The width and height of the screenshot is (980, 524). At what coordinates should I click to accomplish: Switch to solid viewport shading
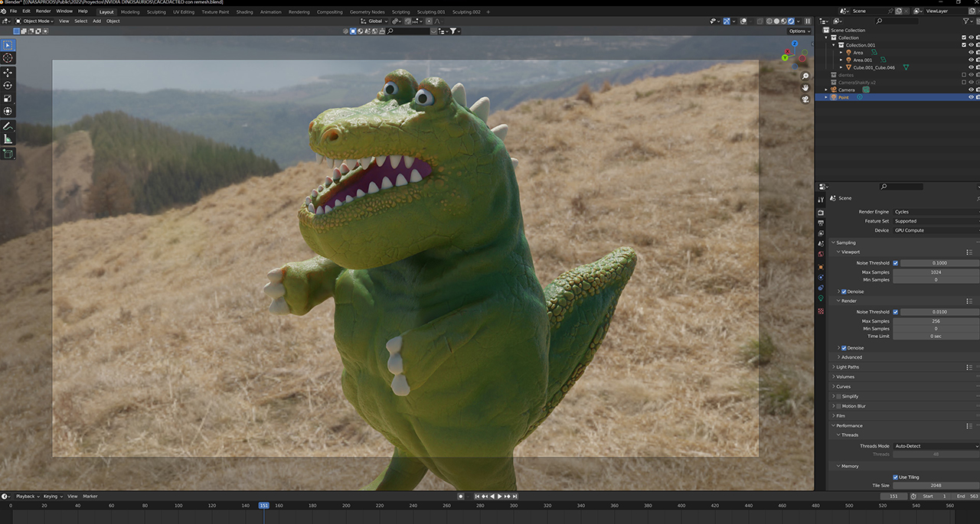point(777,21)
